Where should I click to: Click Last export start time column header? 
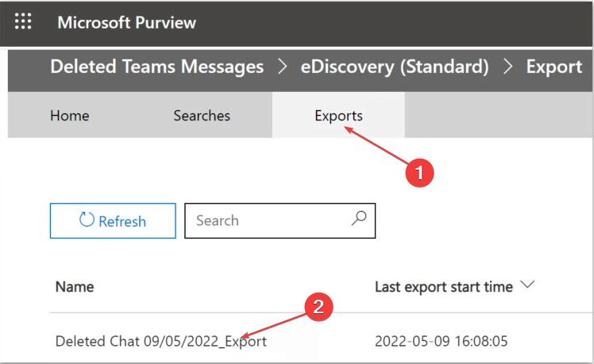click(x=443, y=287)
